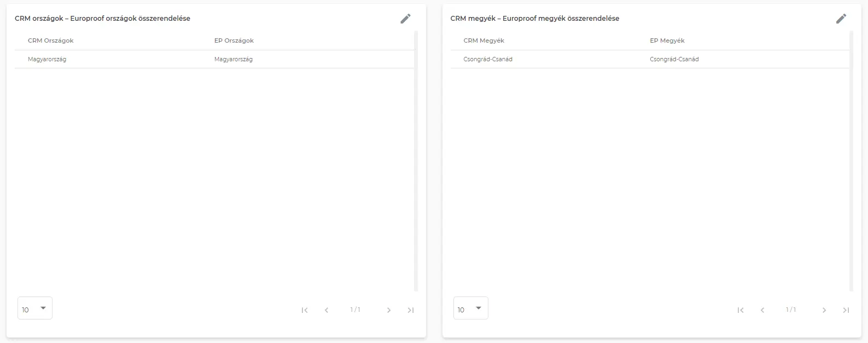The width and height of the screenshot is (868, 343).
Task: Open rows-per-page dropdown in counties panel
Action: pos(471,309)
